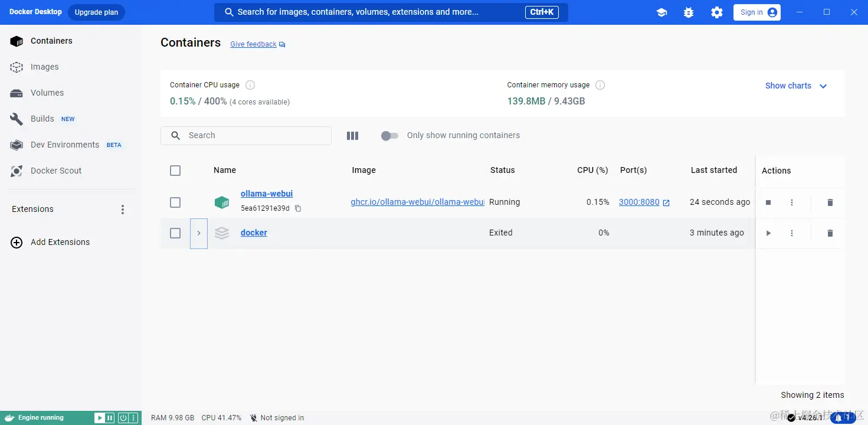Resume engine with status bar play button
Screen dimensions: 868x425
99,418
